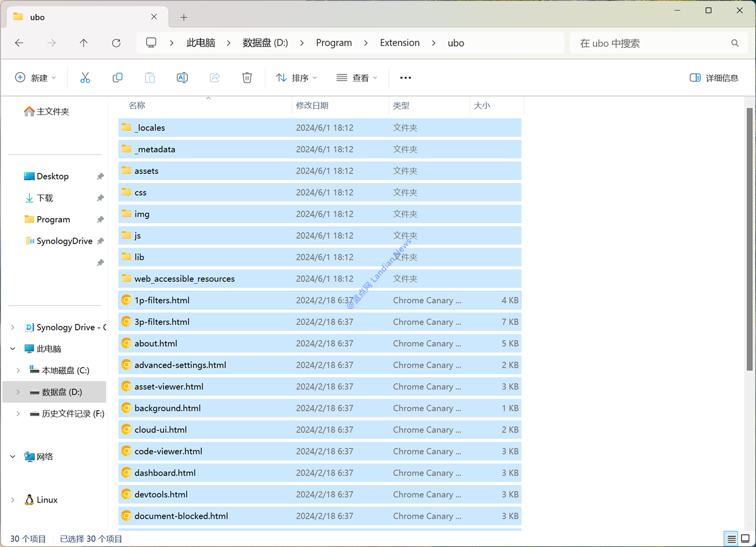Expand the 本地磁盘 (C:) node

coord(18,370)
